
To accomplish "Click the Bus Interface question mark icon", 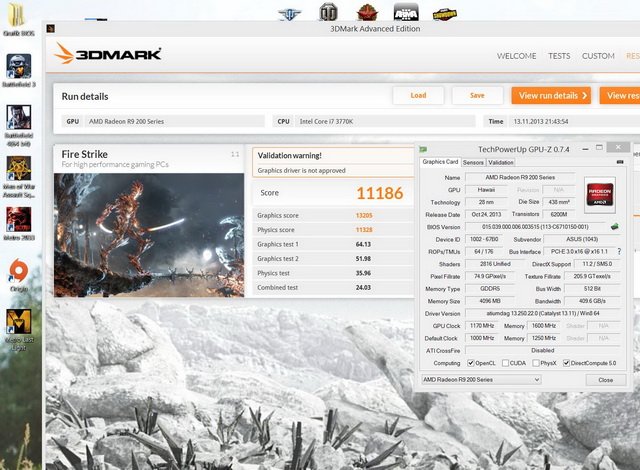I will click(618, 251).
